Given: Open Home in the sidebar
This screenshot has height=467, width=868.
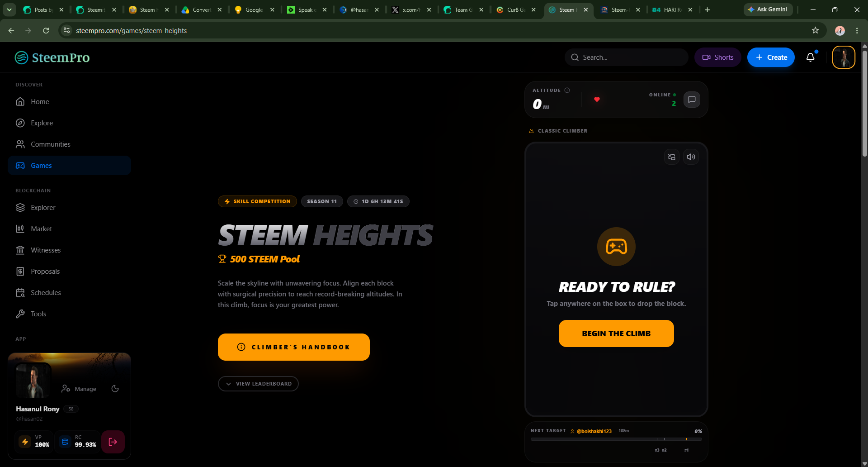Looking at the screenshot, I should tap(69, 102).
